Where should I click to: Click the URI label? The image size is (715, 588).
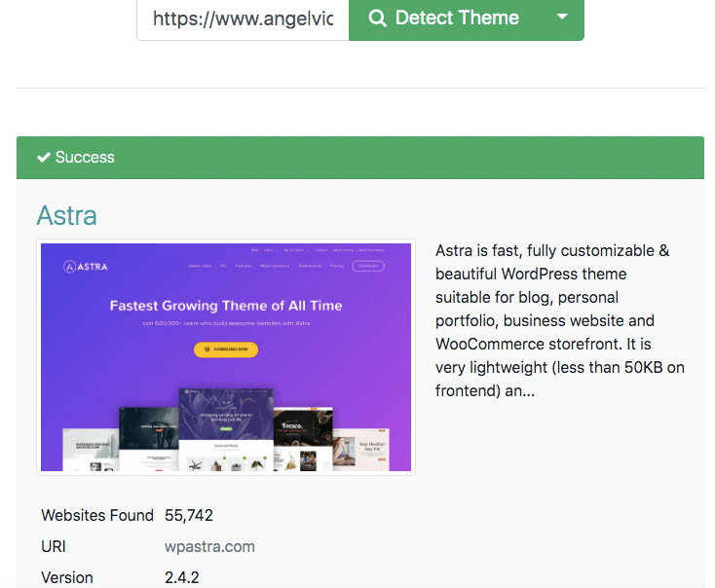pyautogui.click(x=54, y=546)
